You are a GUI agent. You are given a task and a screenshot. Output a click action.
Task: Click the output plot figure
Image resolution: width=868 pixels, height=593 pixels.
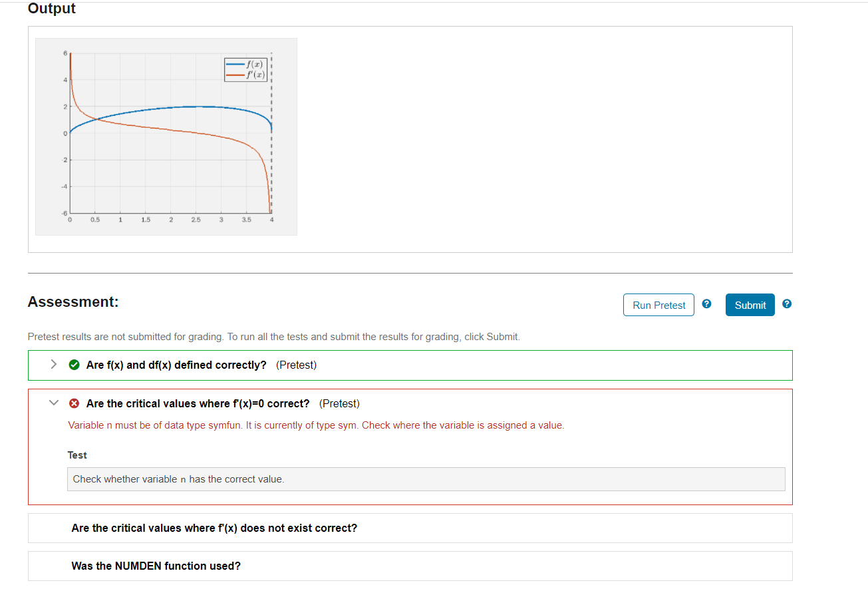pyautogui.click(x=166, y=136)
